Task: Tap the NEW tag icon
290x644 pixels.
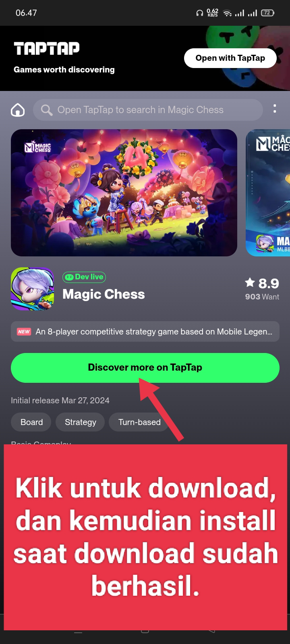Action: pyautogui.click(x=24, y=332)
